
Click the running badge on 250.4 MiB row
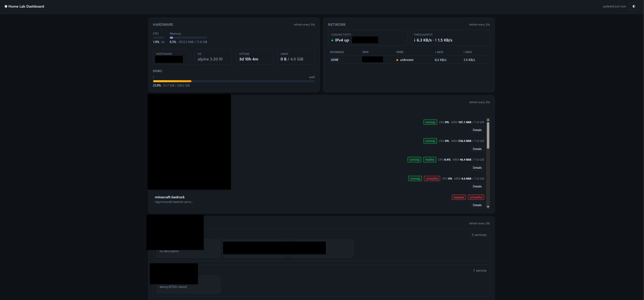pos(430,141)
